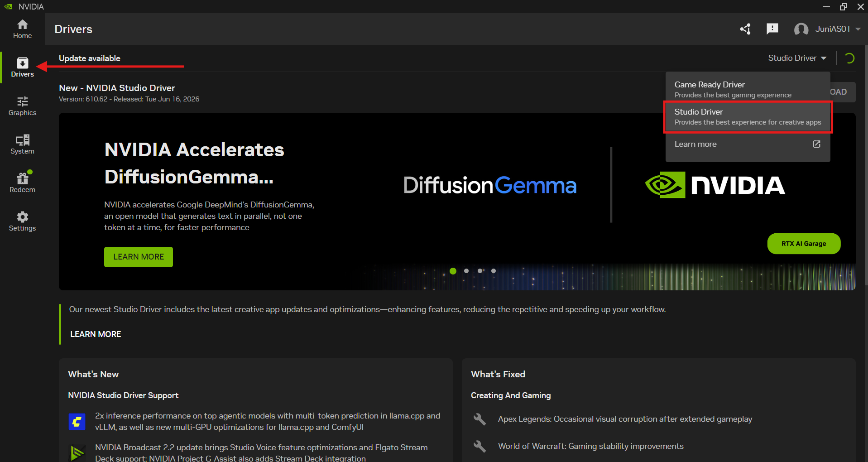
Task: Select the Studio Driver menu option
Action: tap(748, 117)
